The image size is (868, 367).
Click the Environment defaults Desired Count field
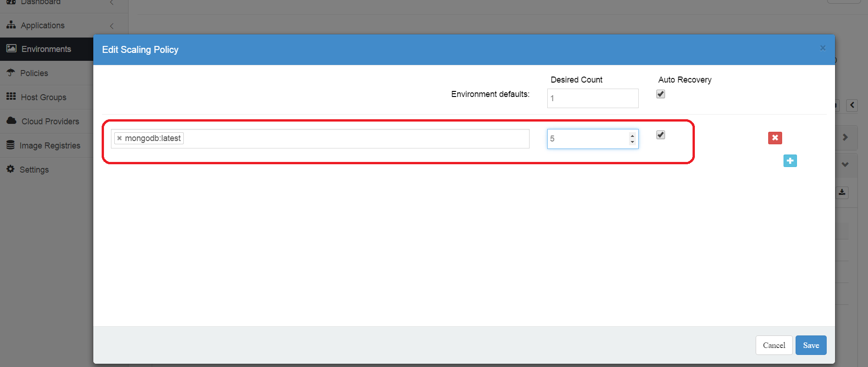tap(593, 98)
